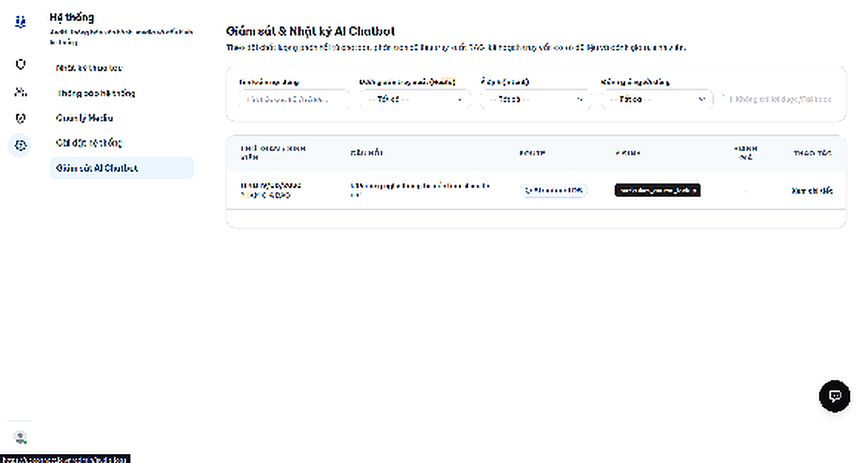Image resolution: width=868 pixels, height=463 pixels.
Task: Click the question column header
Action: tap(367, 153)
